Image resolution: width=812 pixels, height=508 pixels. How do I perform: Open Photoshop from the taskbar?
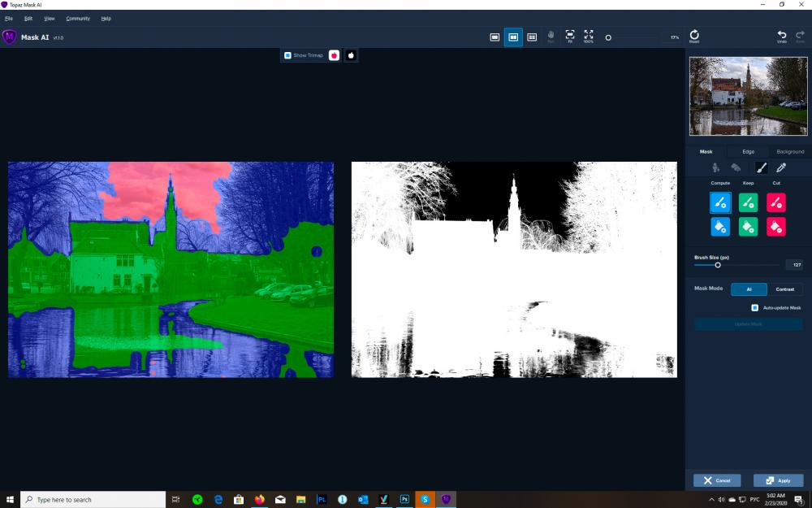coord(404,500)
